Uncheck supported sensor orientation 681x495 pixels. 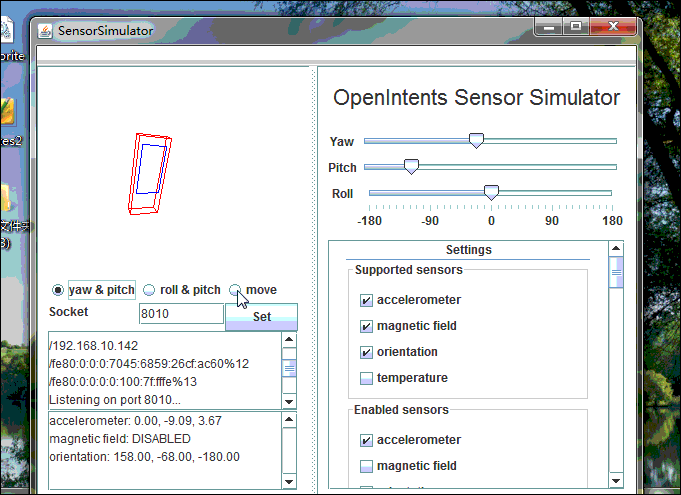pos(366,352)
